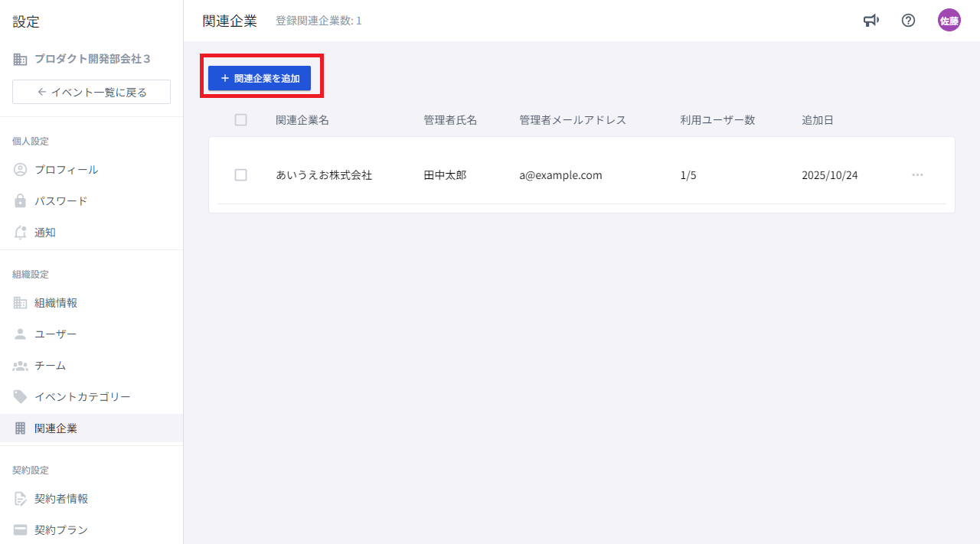Return via イベント一覧に戻る button

pos(91,92)
